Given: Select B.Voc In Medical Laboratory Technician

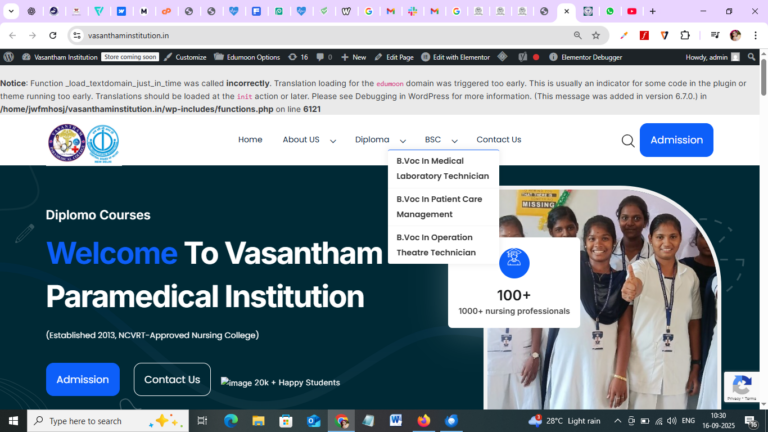Looking at the screenshot, I should (x=443, y=168).
